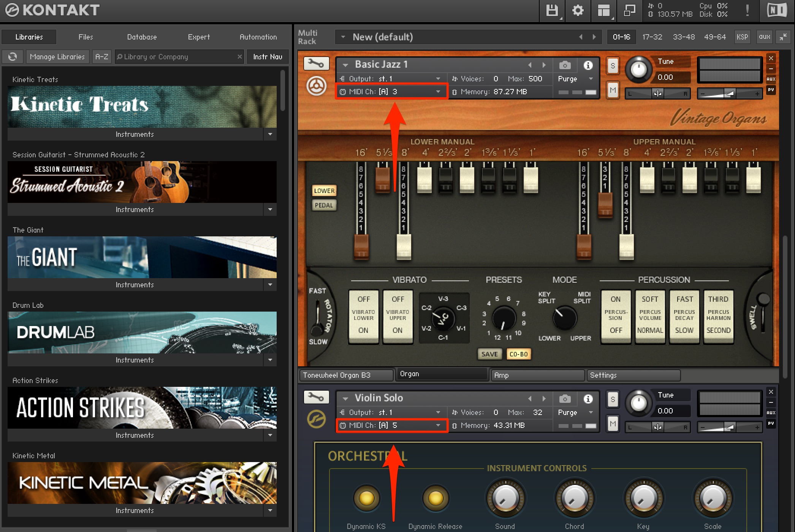Click Basic Jazz 1 camera snapshot icon
This screenshot has width=795, height=532.
(565, 65)
